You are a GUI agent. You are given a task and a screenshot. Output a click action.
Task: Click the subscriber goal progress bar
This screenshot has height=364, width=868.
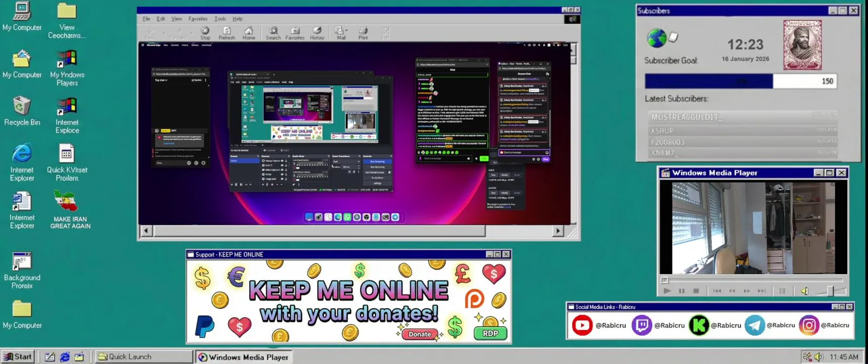pos(740,81)
